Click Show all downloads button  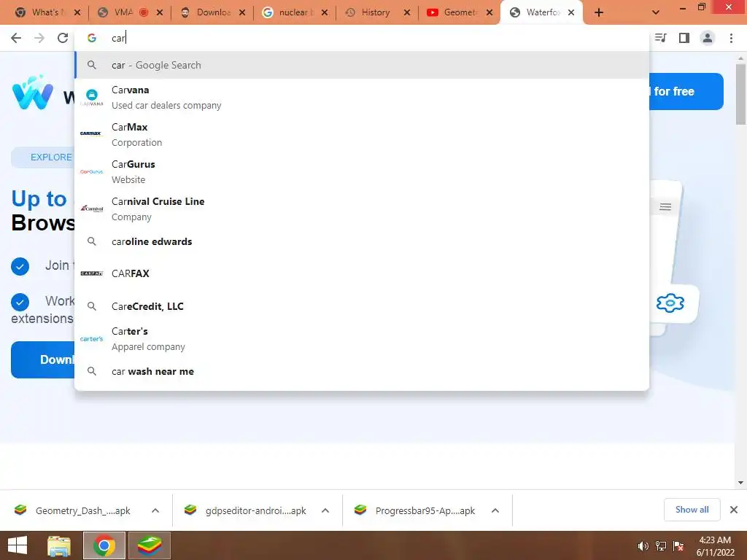point(692,510)
